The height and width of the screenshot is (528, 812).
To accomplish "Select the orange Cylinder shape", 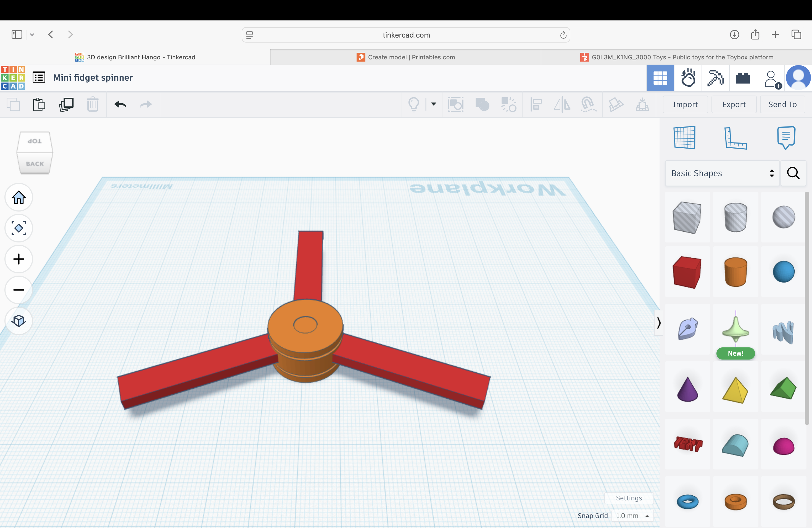I will click(735, 272).
